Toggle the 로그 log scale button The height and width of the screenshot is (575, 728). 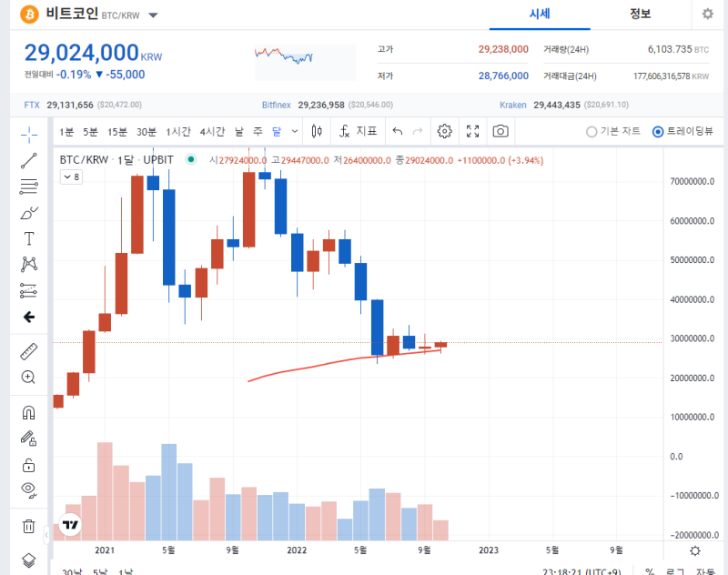675,571
